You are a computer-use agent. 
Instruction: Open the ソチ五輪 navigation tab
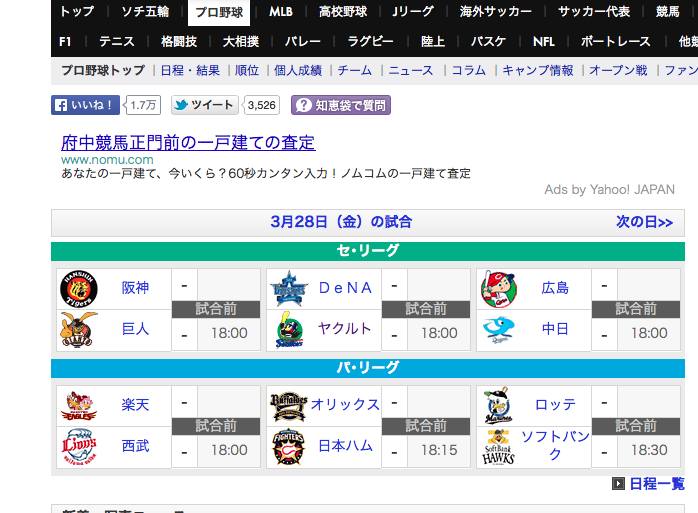[146, 12]
